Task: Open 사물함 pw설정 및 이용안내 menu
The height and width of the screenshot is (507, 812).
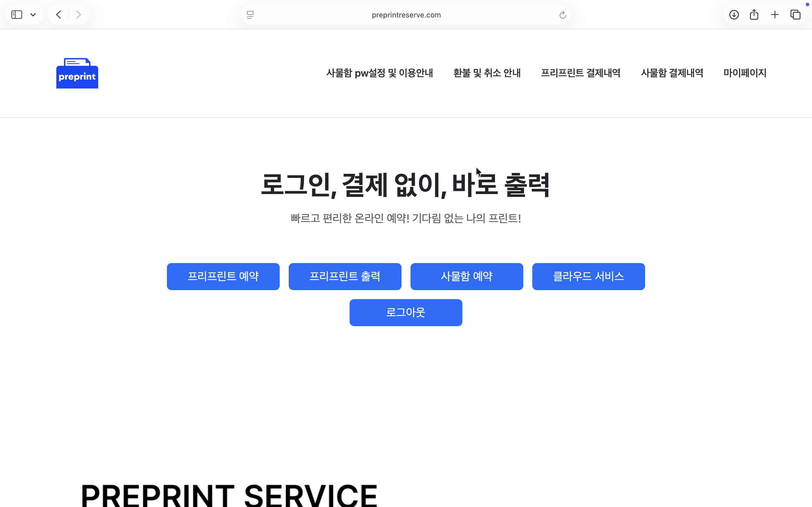Action: click(x=379, y=73)
